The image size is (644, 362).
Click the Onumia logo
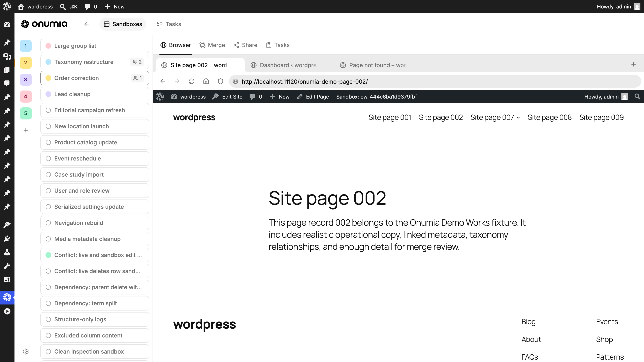44,24
